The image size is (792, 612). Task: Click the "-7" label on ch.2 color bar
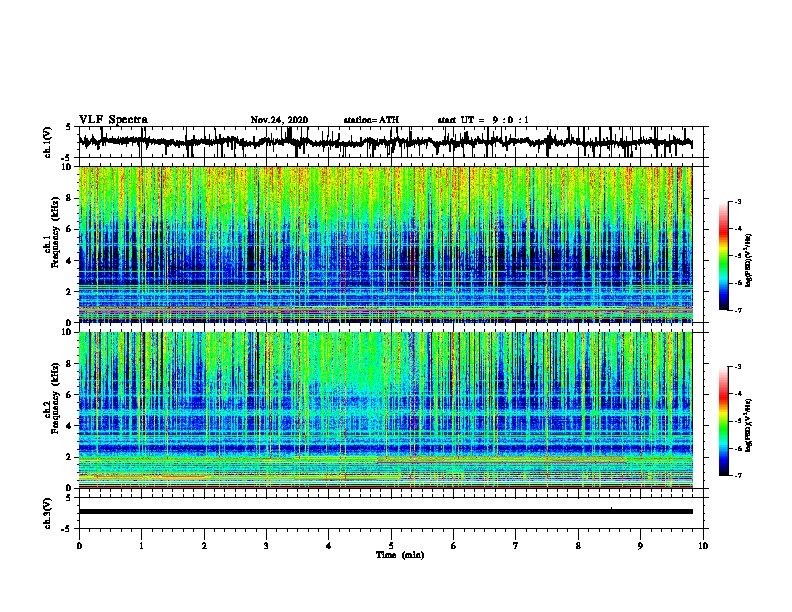click(737, 475)
